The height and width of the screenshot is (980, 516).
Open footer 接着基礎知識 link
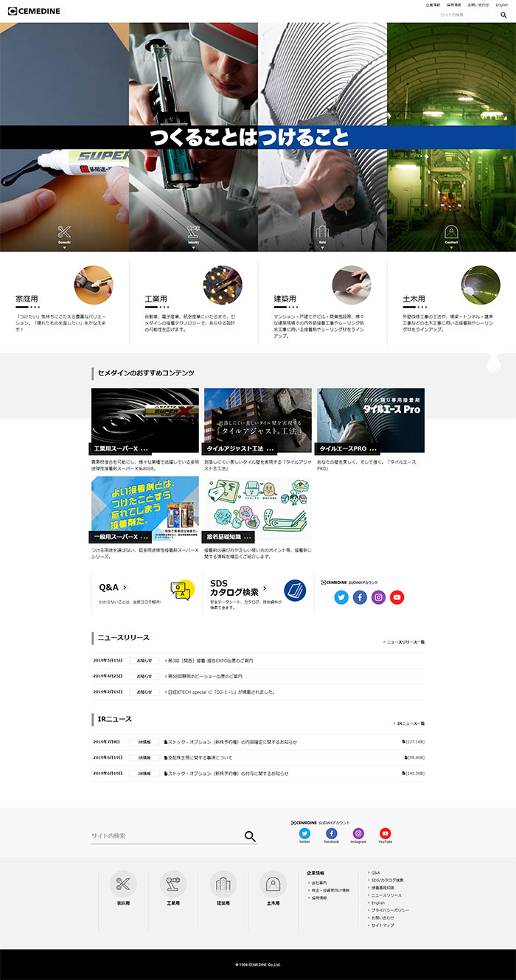[383, 888]
